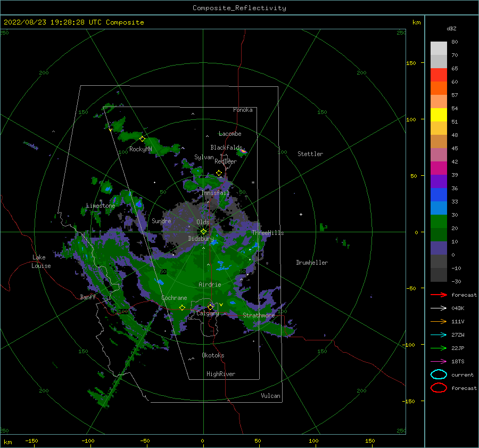This screenshot has height=448, width=479.
Task: Click green echo patch south of Stettler
Action: 323,227
